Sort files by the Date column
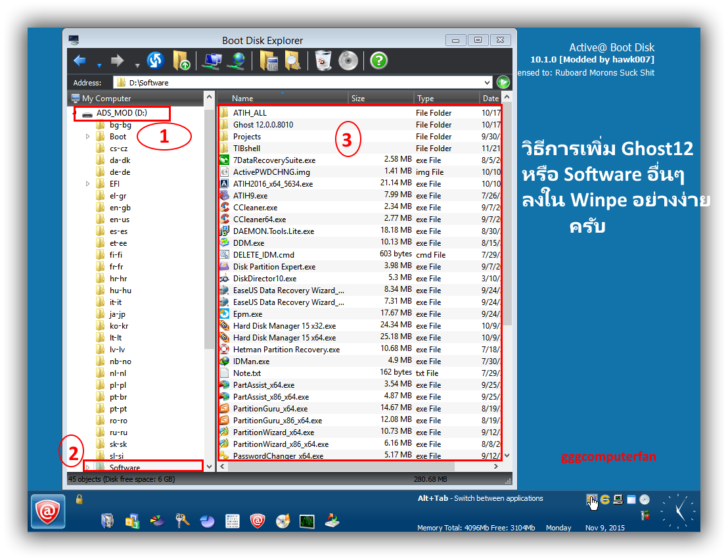 491,99
